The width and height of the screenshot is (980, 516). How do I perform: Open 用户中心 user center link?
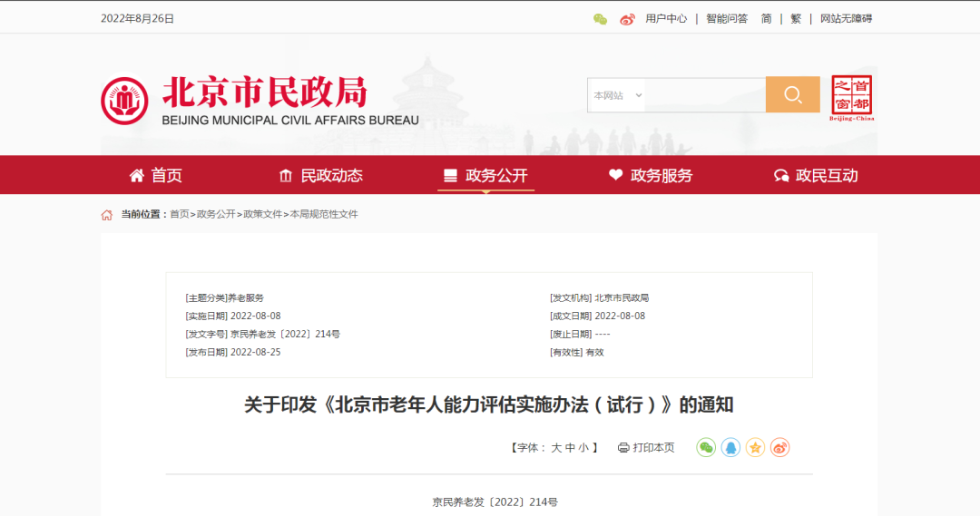pos(666,18)
